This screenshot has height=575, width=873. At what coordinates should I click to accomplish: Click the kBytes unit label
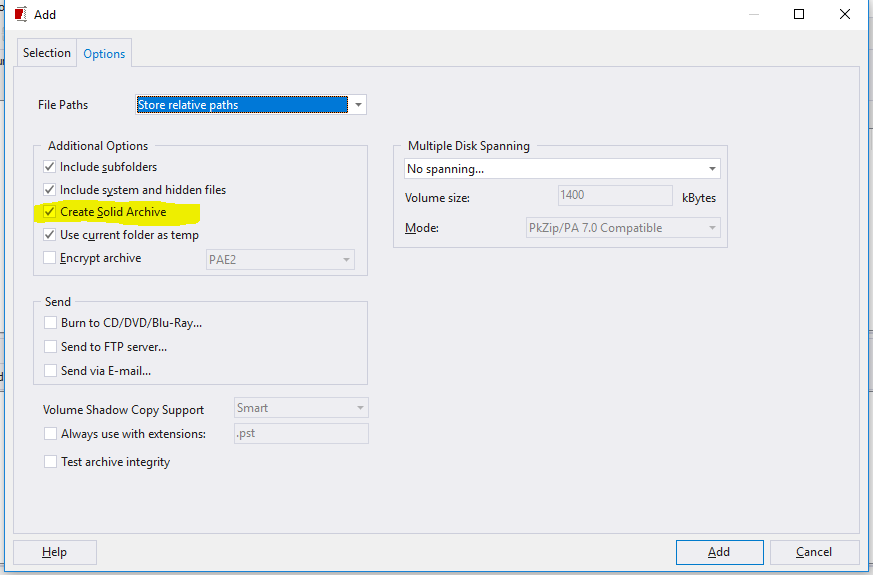(699, 198)
